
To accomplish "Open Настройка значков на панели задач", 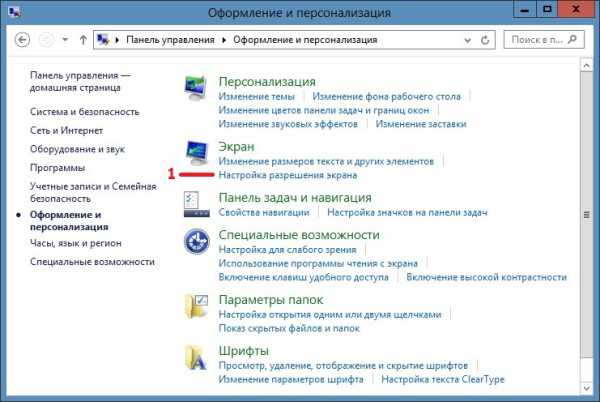I will (408, 212).
